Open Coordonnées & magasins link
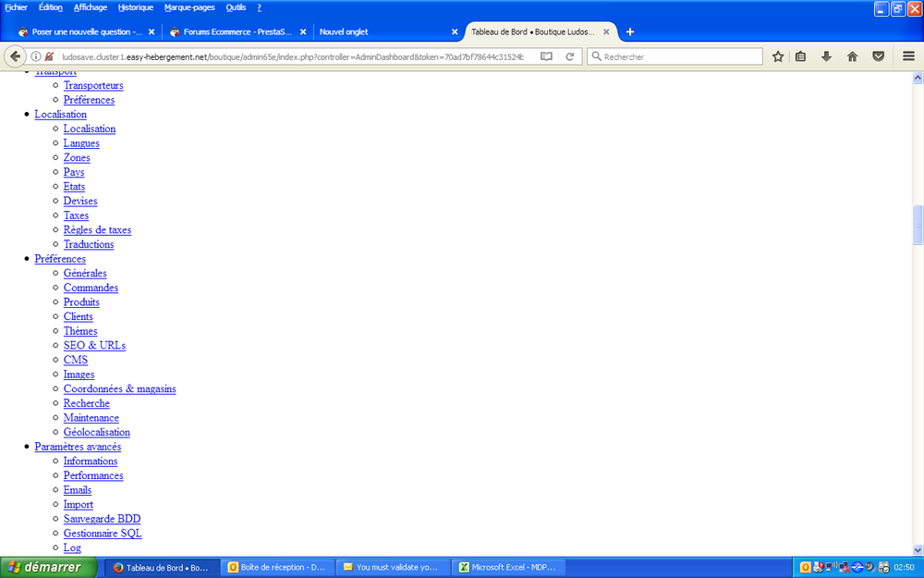 119,388
